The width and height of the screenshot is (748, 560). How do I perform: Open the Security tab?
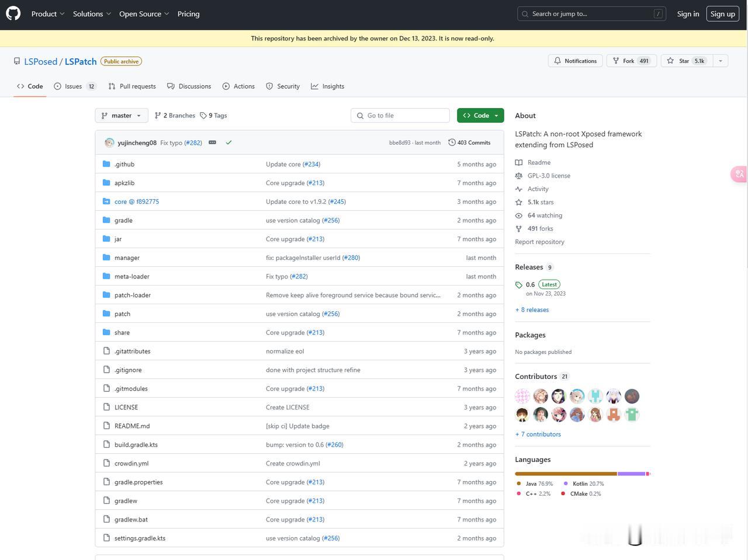tap(283, 86)
